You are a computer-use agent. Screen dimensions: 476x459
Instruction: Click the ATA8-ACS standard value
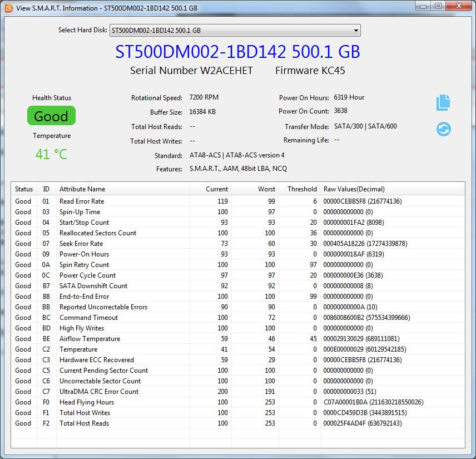pyautogui.click(x=237, y=155)
